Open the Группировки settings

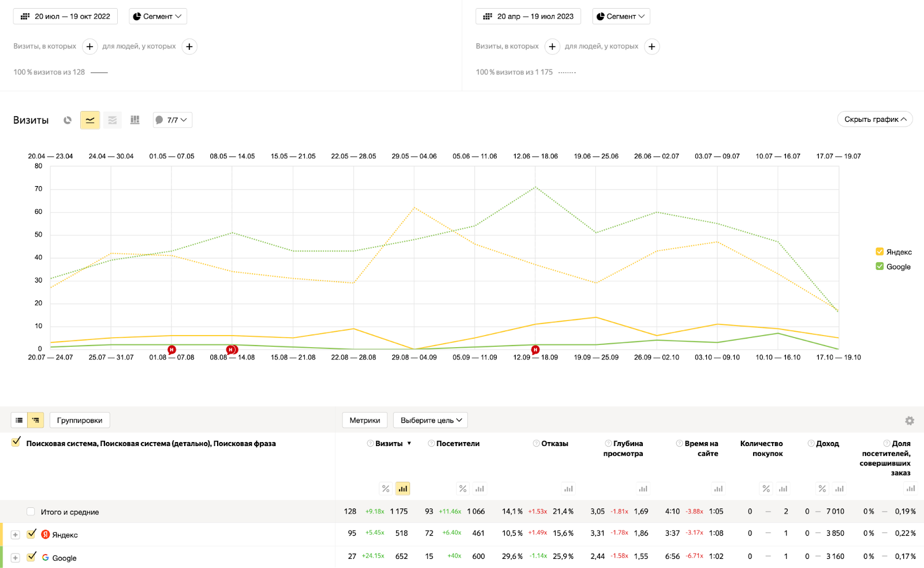pyautogui.click(x=80, y=420)
